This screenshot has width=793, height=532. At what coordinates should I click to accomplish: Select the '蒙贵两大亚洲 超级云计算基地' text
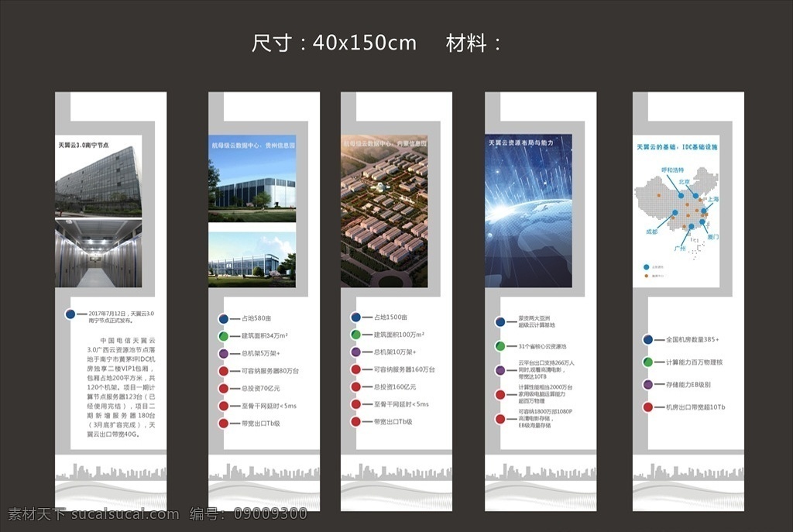point(537,321)
